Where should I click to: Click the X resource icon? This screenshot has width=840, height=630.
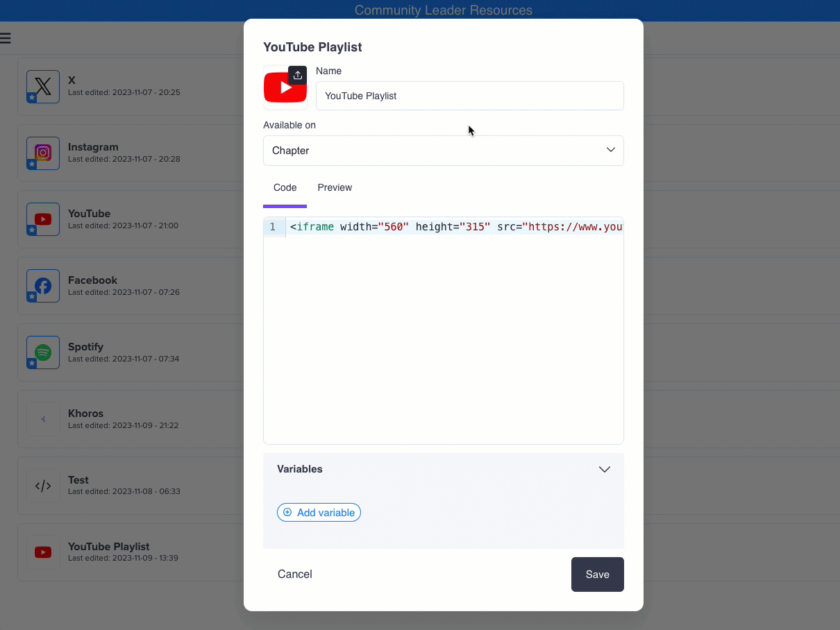click(43, 87)
